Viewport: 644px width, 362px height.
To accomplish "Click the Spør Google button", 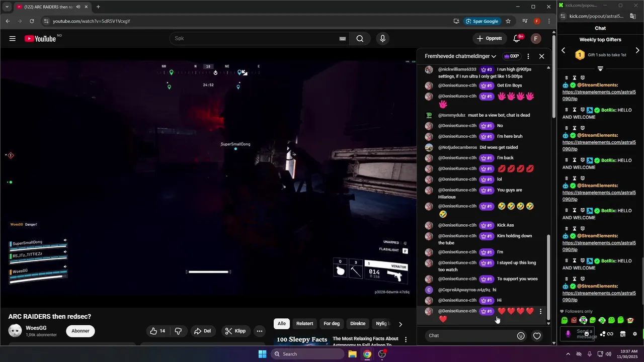I will (482, 21).
